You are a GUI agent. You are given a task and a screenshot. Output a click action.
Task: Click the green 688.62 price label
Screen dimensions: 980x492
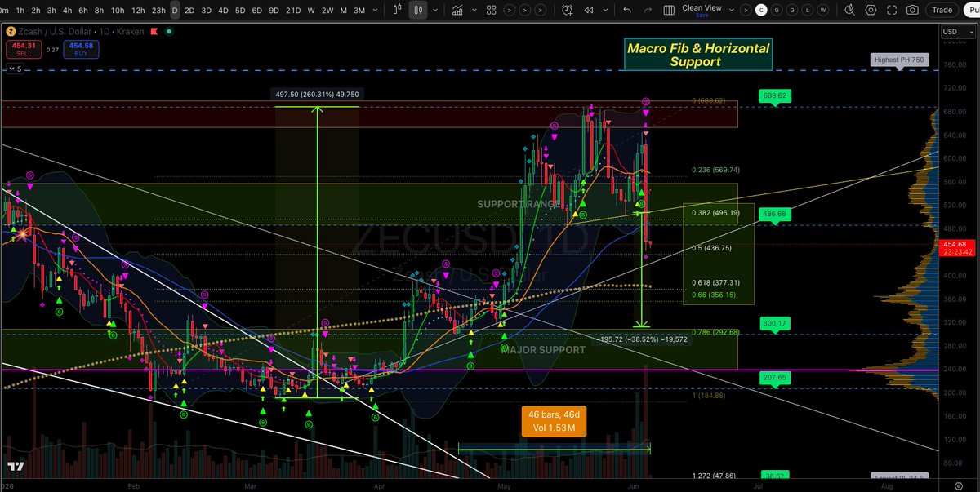coord(774,95)
